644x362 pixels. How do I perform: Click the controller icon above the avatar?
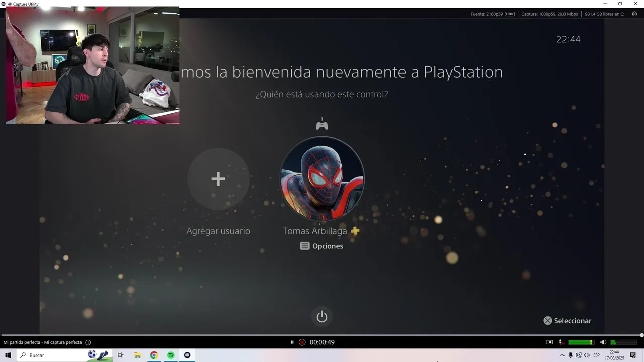[322, 124]
